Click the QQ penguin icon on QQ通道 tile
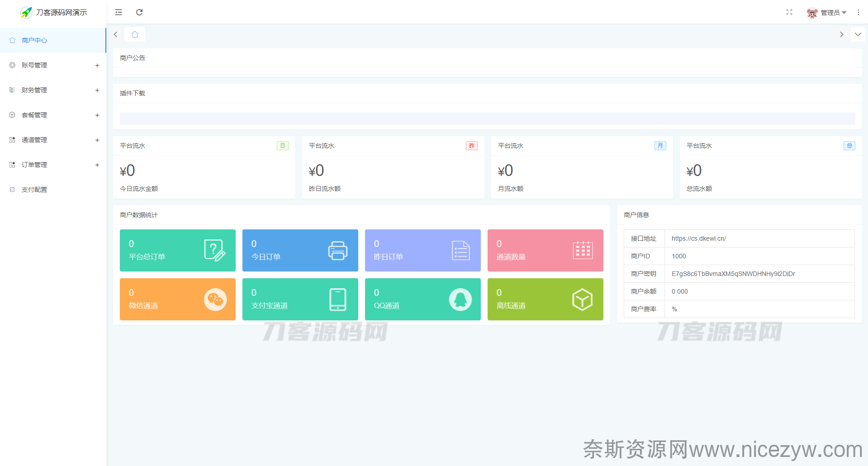 click(460, 300)
